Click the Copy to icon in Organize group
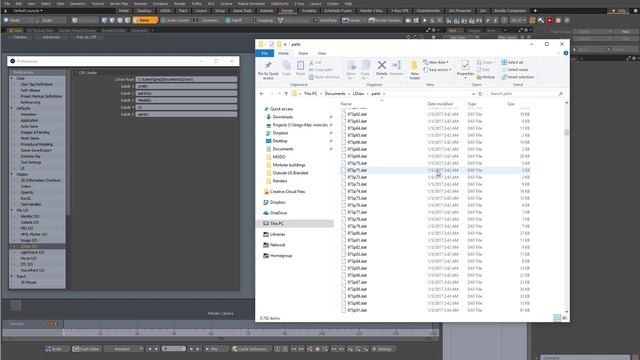Screen dimensions: 640x360 (366, 66)
